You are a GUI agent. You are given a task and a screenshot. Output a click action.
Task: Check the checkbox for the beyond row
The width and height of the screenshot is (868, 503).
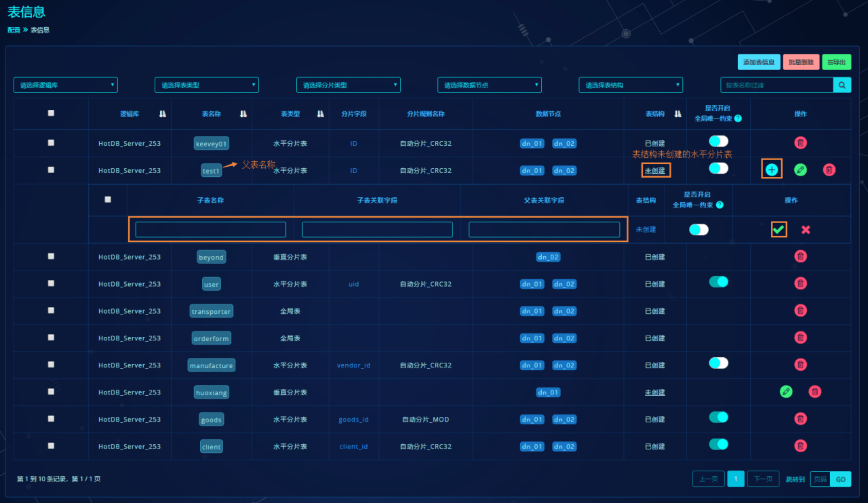[x=51, y=256]
